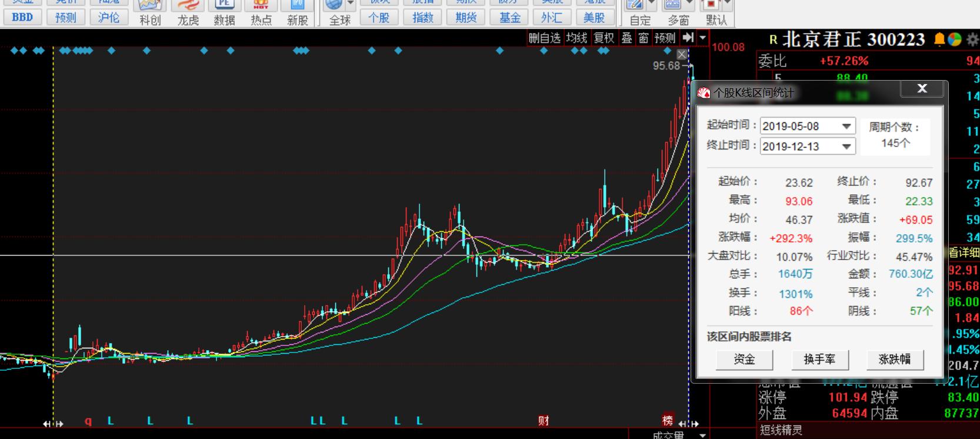Click the alert bell icon beside 300223
The width and height of the screenshot is (980, 439).
point(939,39)
